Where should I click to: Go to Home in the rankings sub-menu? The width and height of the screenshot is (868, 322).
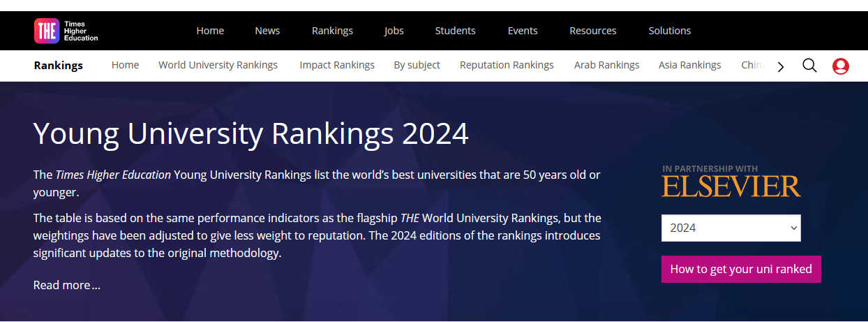click(x=125, y=65)
